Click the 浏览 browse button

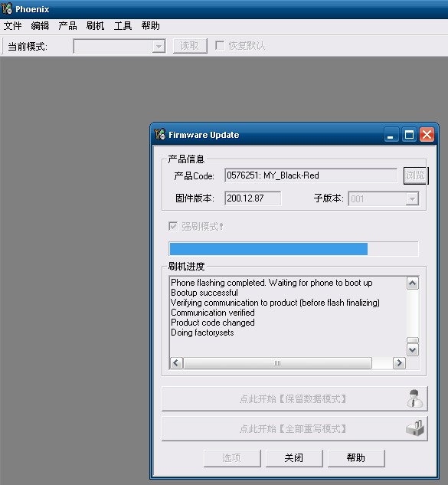tap(416, 175)
